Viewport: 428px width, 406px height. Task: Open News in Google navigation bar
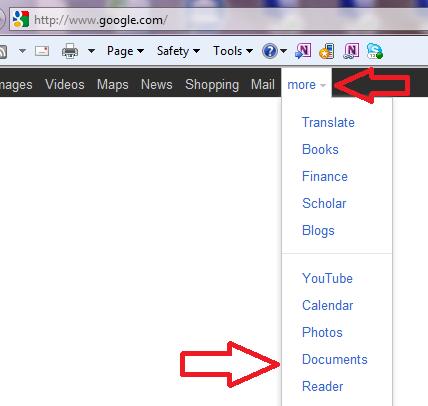click(157, 84)
